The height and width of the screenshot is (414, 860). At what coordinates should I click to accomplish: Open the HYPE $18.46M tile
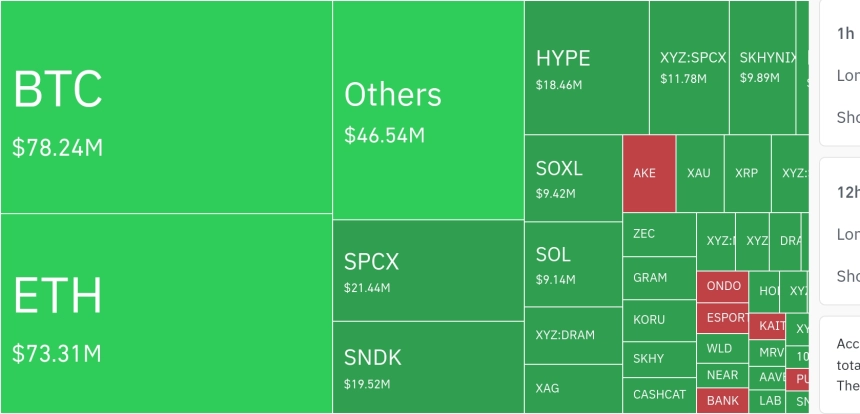(x=587, y=67)
